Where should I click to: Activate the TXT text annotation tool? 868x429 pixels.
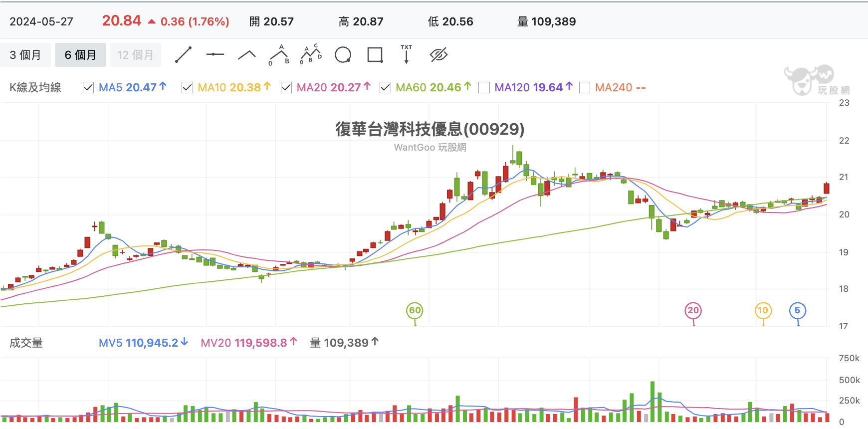407,54
